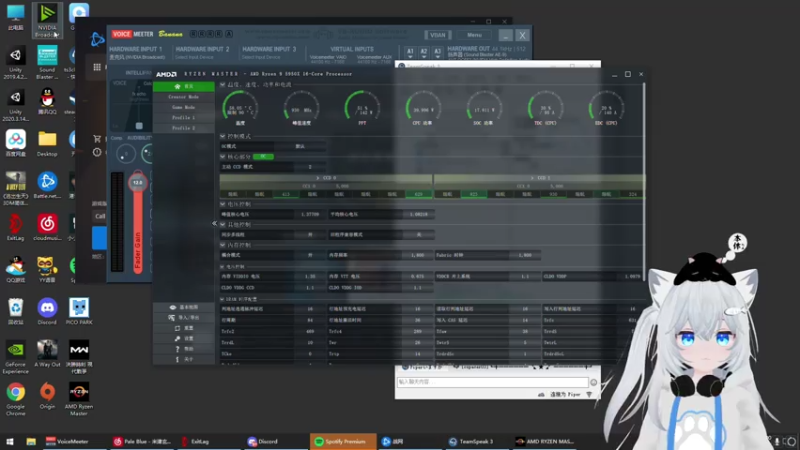Click the grid apps icon in Battle.net
The image size is (800, 450).
coord(97,67)
